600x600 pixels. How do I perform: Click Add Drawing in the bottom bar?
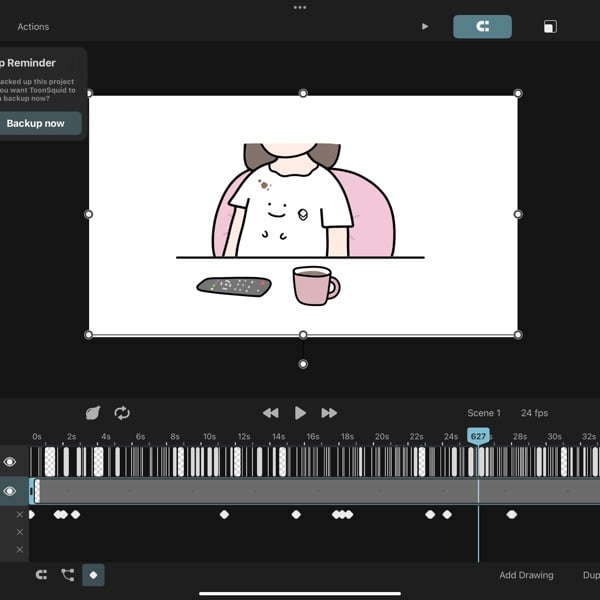(x=526, y=575)
